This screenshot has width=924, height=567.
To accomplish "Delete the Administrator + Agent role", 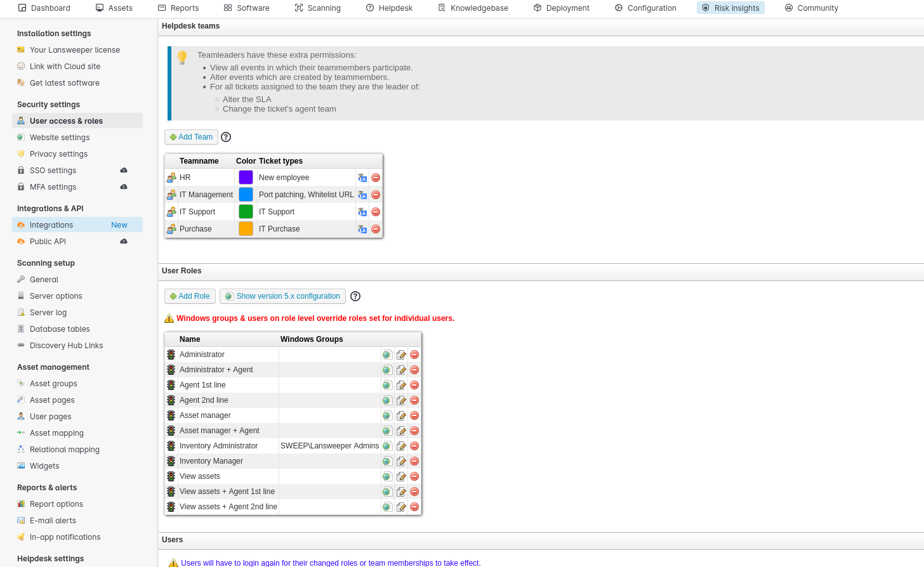I will click(x=414, y=370).
